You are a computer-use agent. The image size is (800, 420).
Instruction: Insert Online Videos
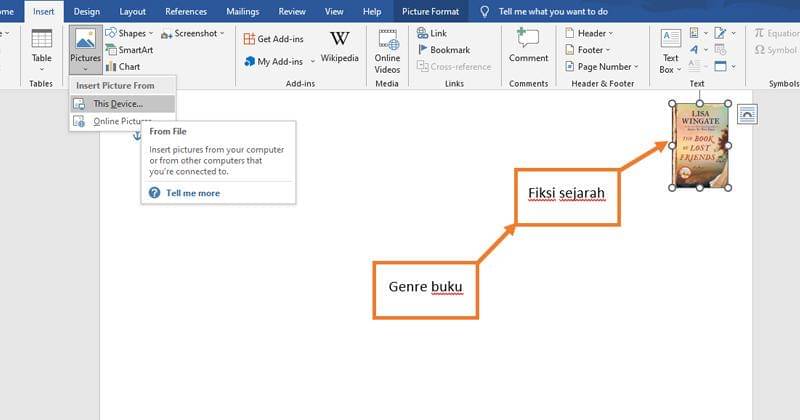coord(387,48)
